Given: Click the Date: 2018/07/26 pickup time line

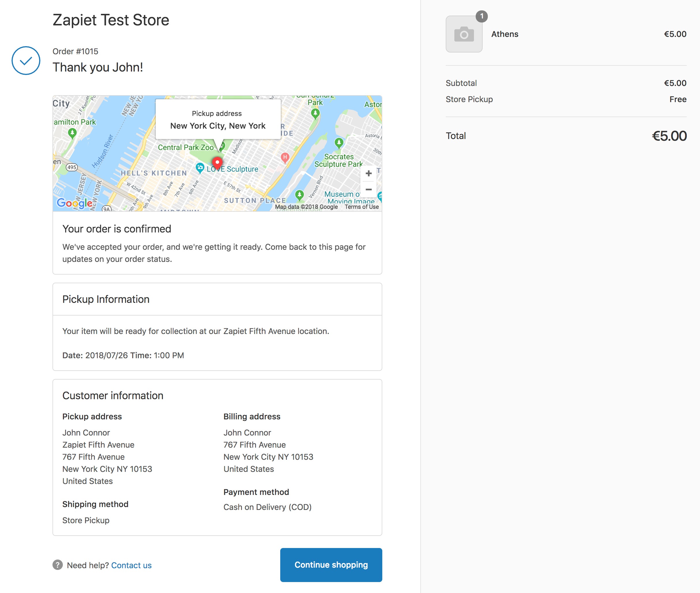Looking at the screenshot, I should point(123,355).
